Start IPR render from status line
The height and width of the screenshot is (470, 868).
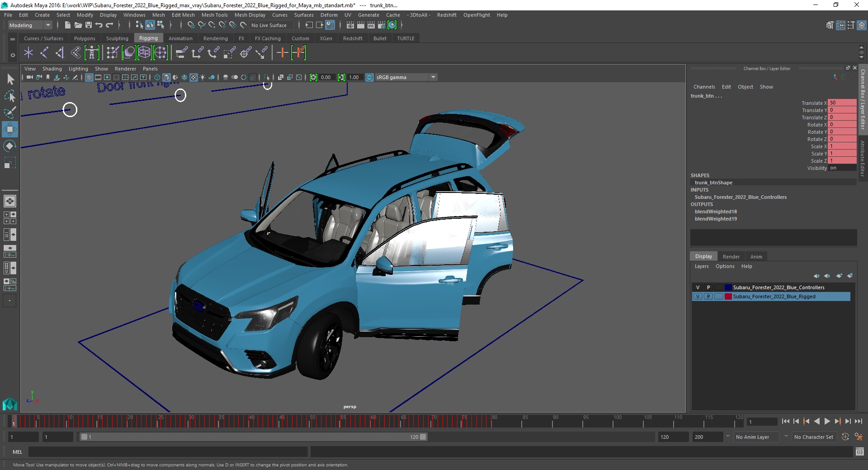click(371, 25)
